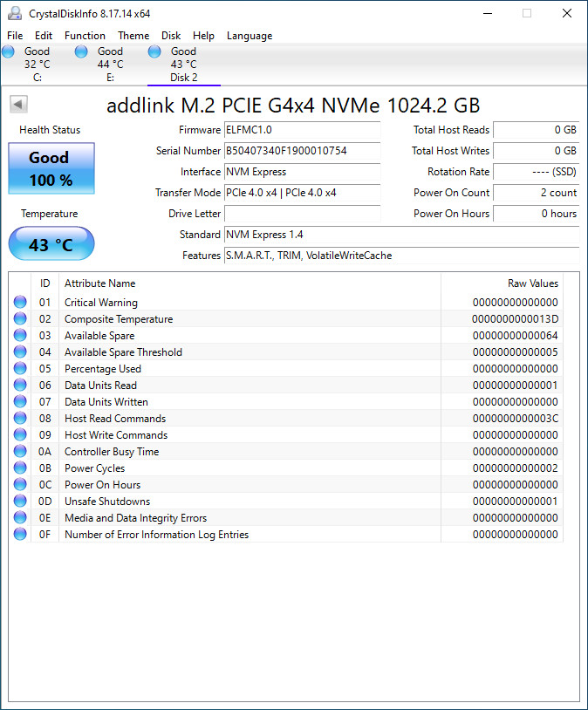588x710 pixels.
Task: Click the Serial Number field
Action: coord(302,151)
